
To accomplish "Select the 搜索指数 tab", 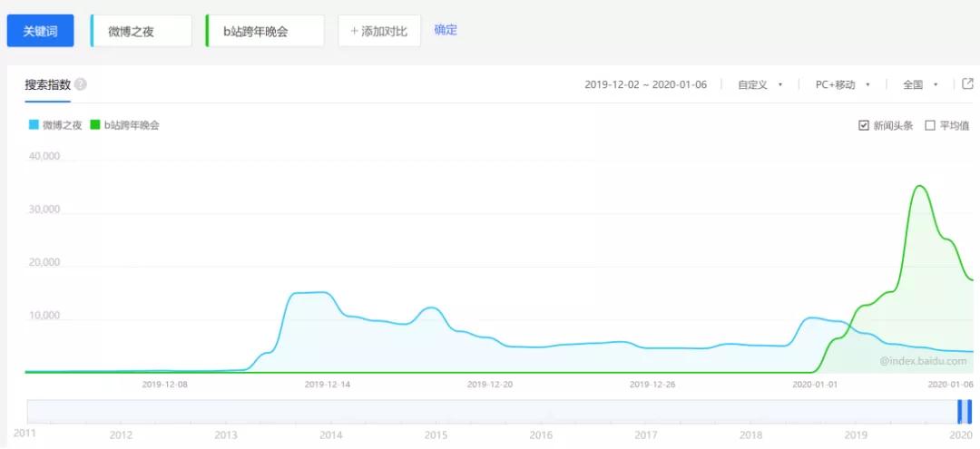I will 47,84.
